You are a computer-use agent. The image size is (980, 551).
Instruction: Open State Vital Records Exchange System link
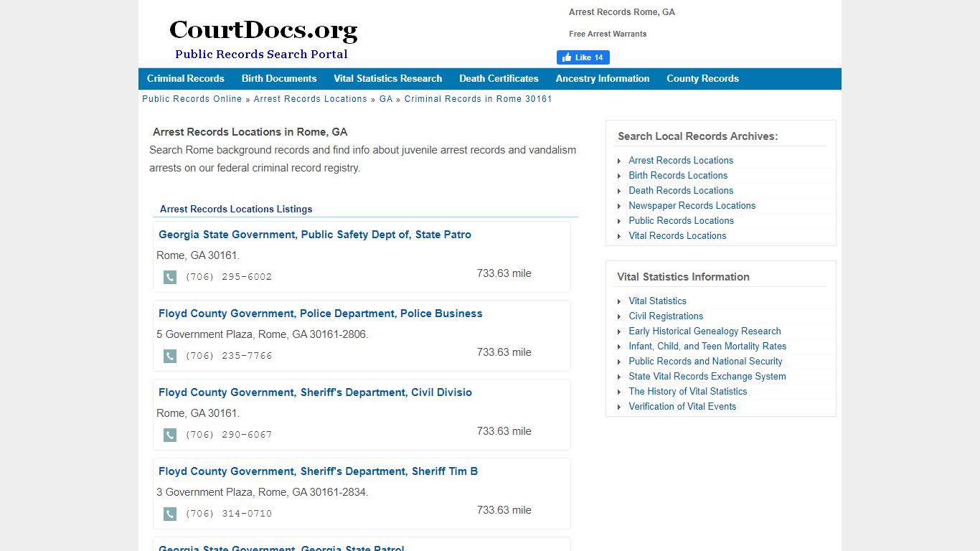707,376
